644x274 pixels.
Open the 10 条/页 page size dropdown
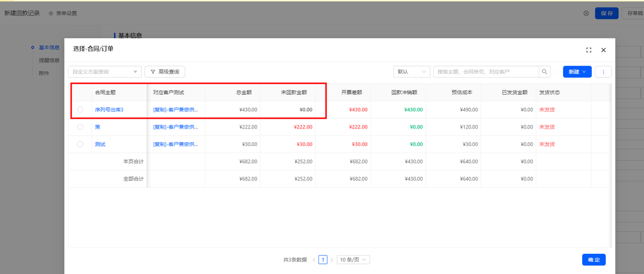coord(353,260)
